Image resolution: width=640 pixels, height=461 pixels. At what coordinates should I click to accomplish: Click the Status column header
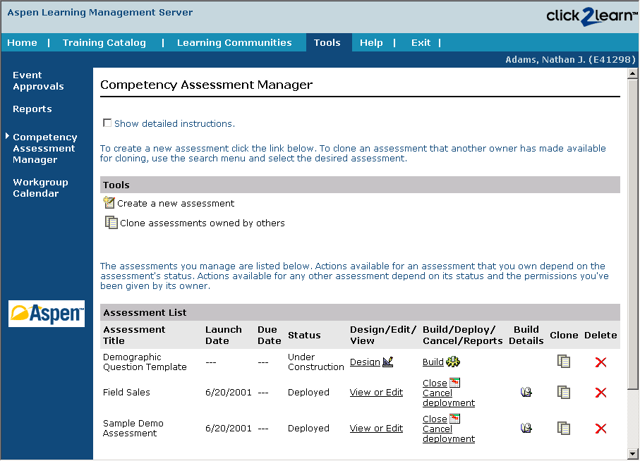[304, 335]
